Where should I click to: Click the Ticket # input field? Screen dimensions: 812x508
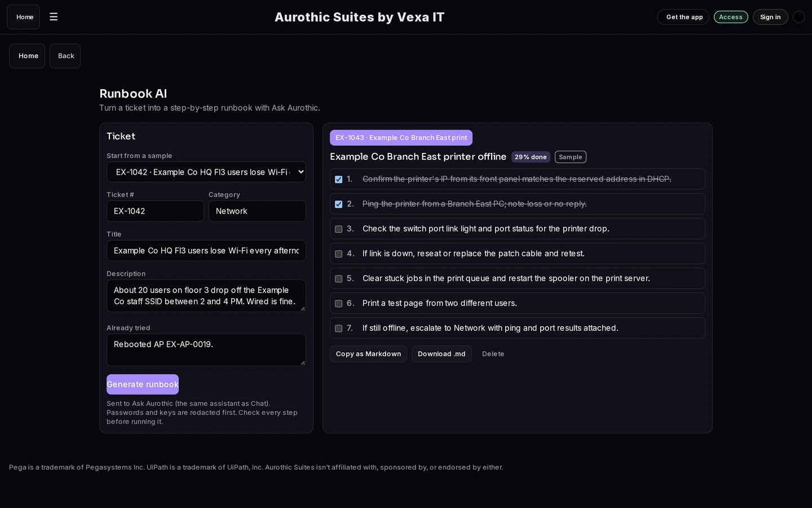tap(155, 211)
